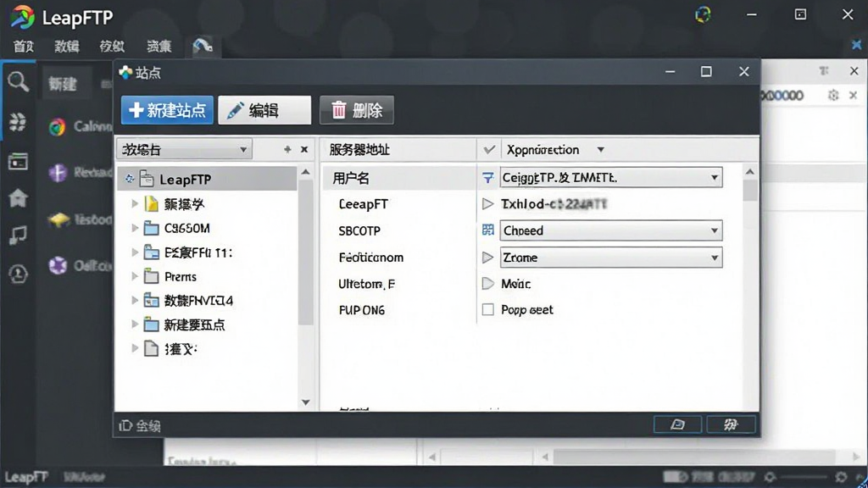Expand the yellow folder tree item arrow
Image resolution: width=868 pixels, height=488 pixels.
point(135,203)
